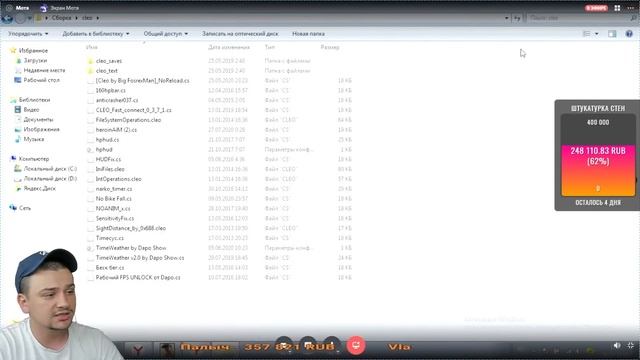Viewport: 640px width, 360px height.
Task: Click the Новая папка button
Action: point(309,34)
